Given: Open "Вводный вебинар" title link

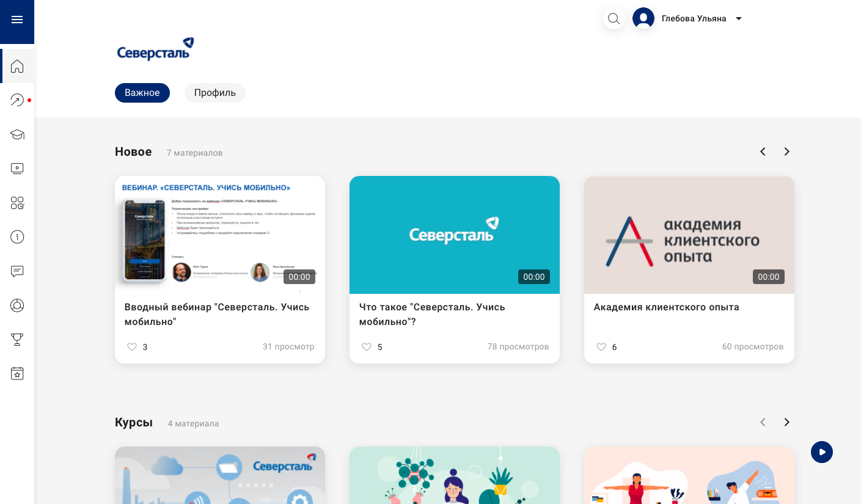Looking at the screenshot, I should [217, 315].
